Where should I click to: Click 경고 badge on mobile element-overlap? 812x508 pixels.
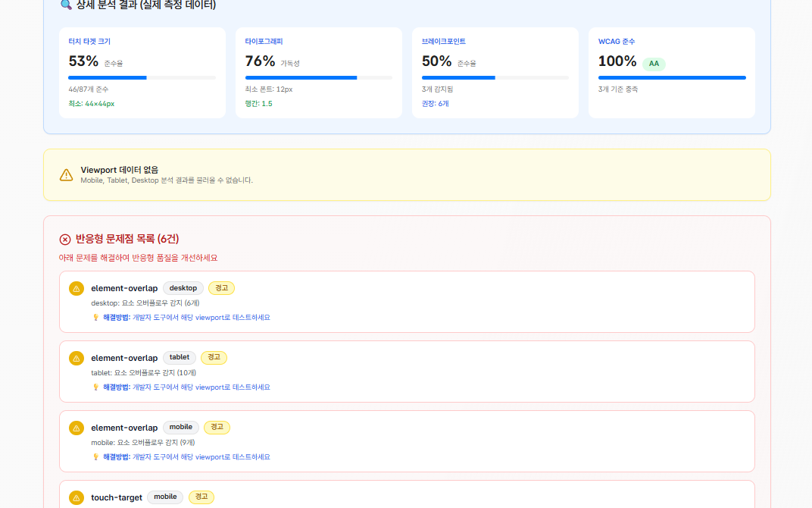click(x=217, y=427)
